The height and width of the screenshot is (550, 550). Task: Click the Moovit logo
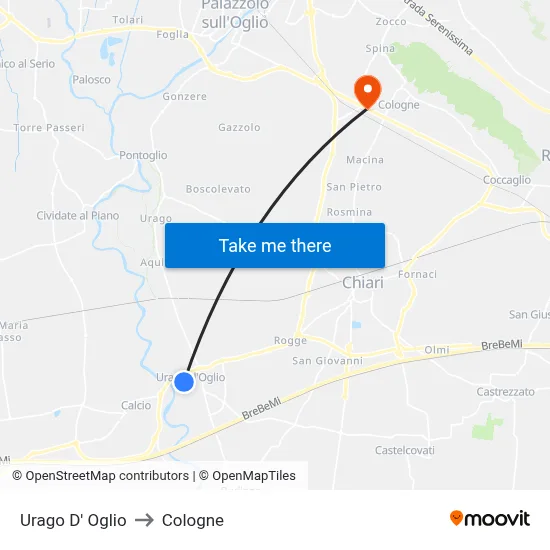coord(490,518)
